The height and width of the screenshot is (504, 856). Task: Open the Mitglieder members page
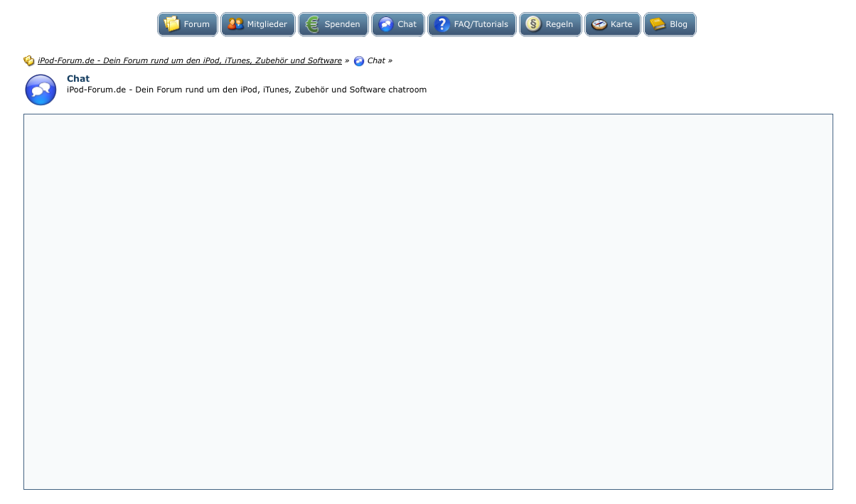pyautogui.click(x=258, y=24)
